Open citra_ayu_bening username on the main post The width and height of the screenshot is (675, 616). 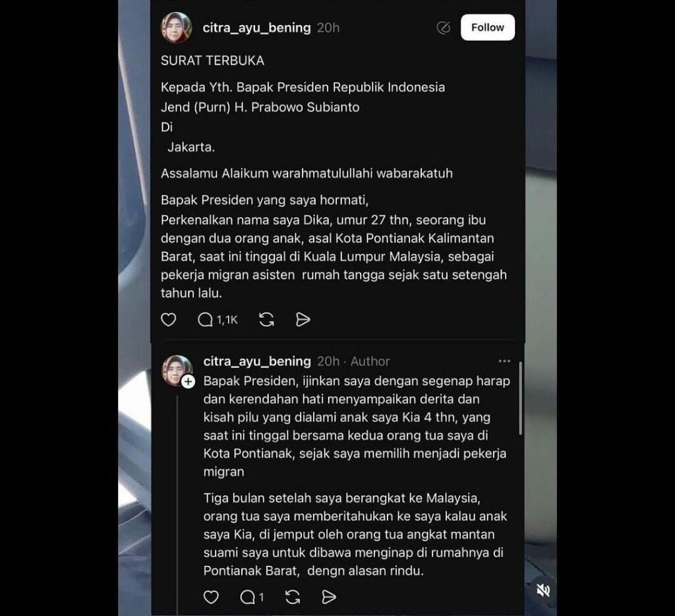tap(256, 28)
